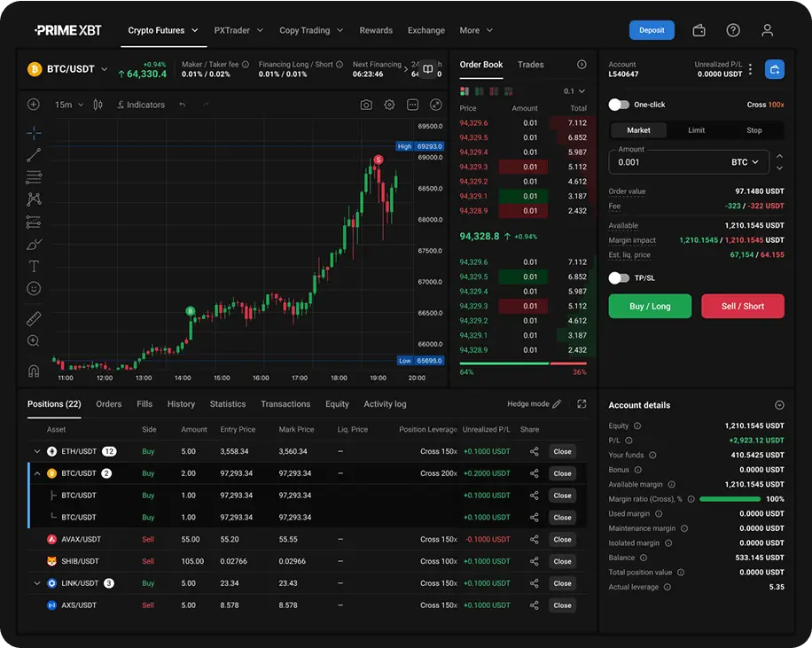Image resolution: width=812 pixels, height=648 pixels.
Task: Click the S sell marker on chart
Action: (379, 160)
